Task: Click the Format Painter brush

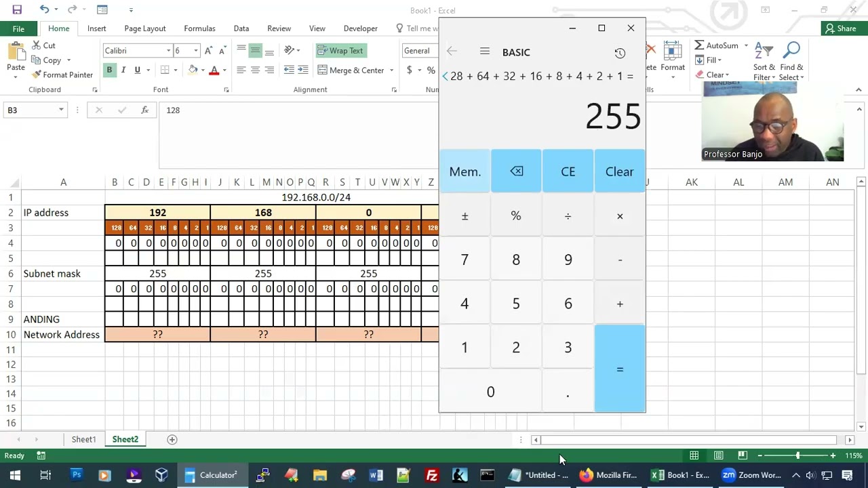Action: coord(37,75)
